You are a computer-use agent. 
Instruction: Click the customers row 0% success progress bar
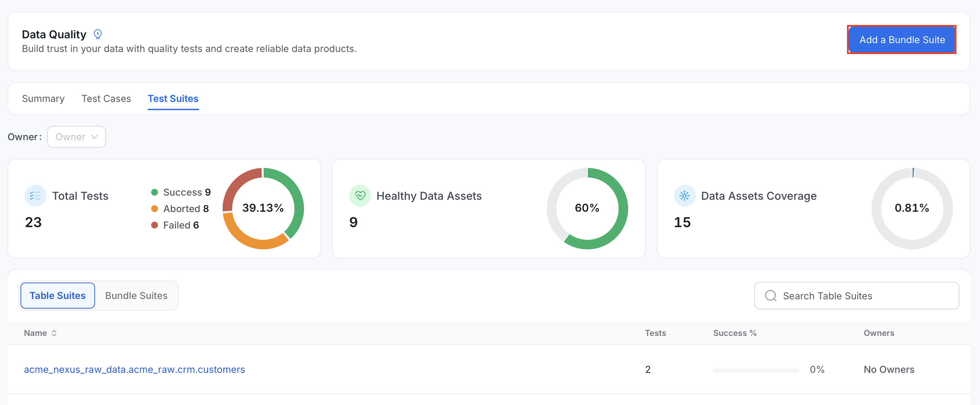coord(756,370)
